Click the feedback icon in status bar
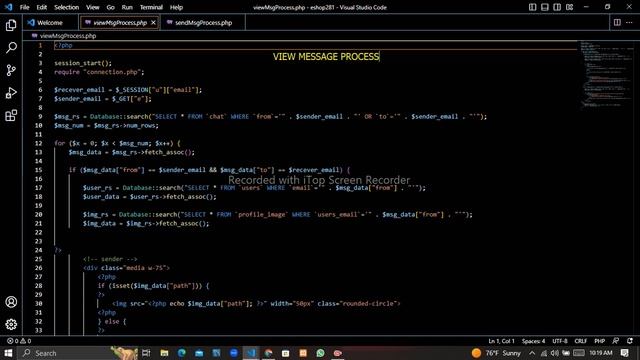Screen dimensions: 640x360 (x=616, y=341)
